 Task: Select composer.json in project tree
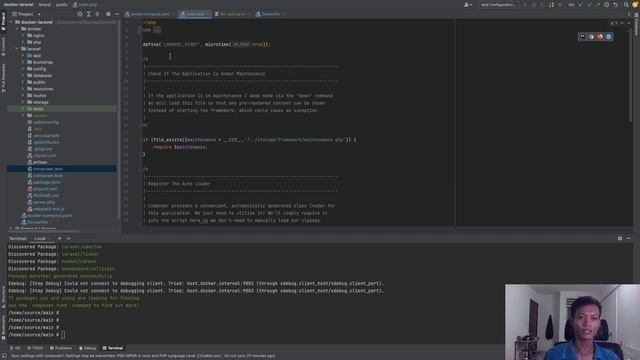[x=62, y=169]
